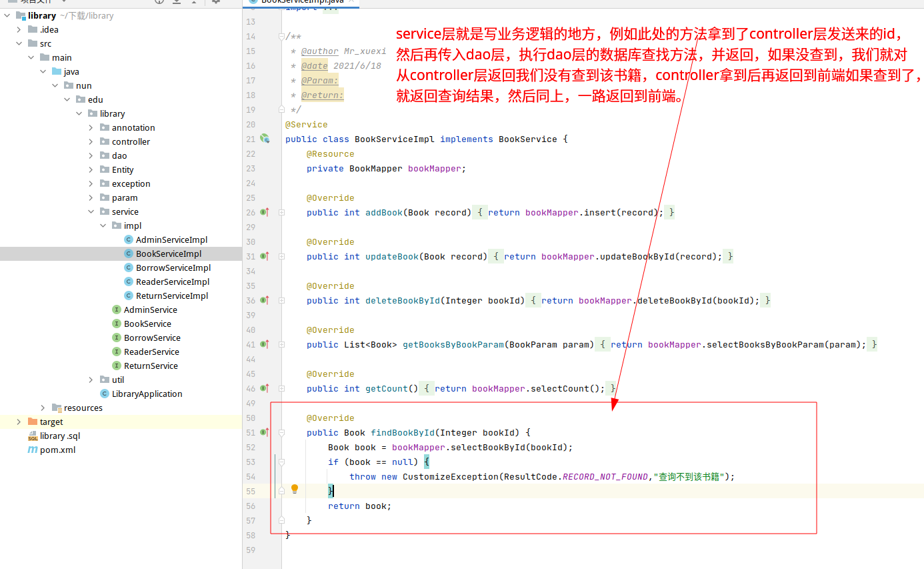Viewport: 924px width, 569px height.
Task: Expand the target folder
Action: 19,422
